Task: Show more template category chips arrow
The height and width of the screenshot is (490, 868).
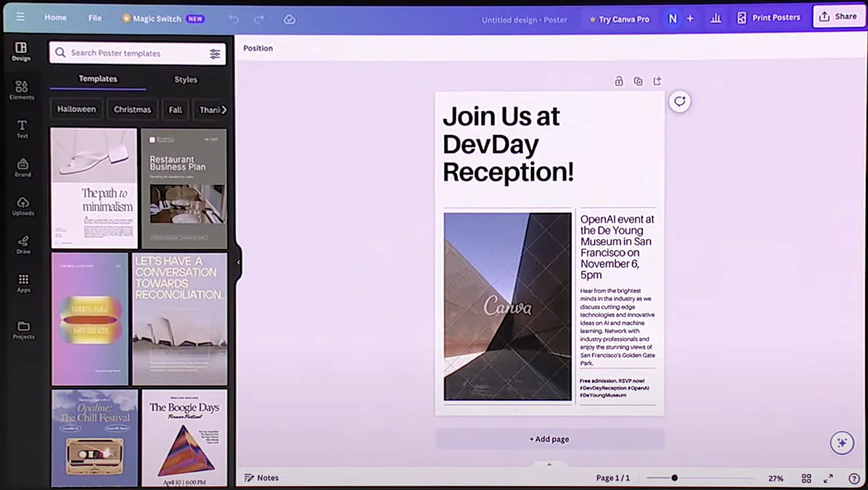Action: (x=224, y=109)
